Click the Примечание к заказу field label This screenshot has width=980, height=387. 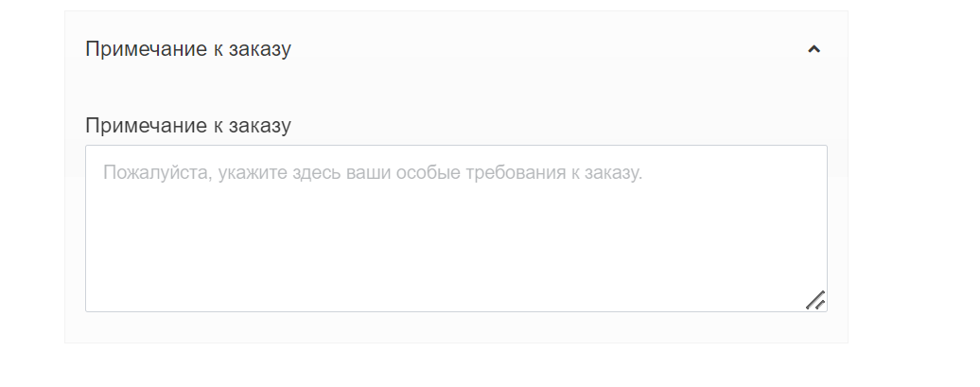click(187, 125)
